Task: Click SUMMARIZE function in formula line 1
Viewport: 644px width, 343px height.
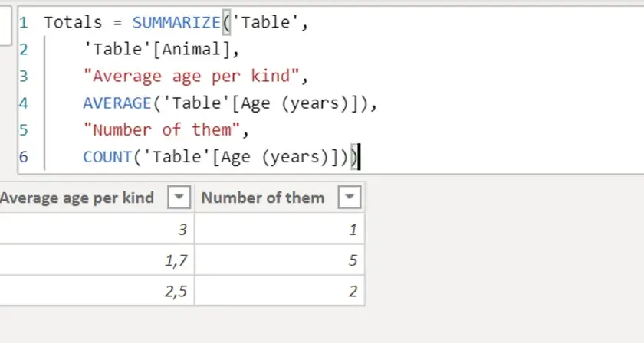Action: point(176,22)
